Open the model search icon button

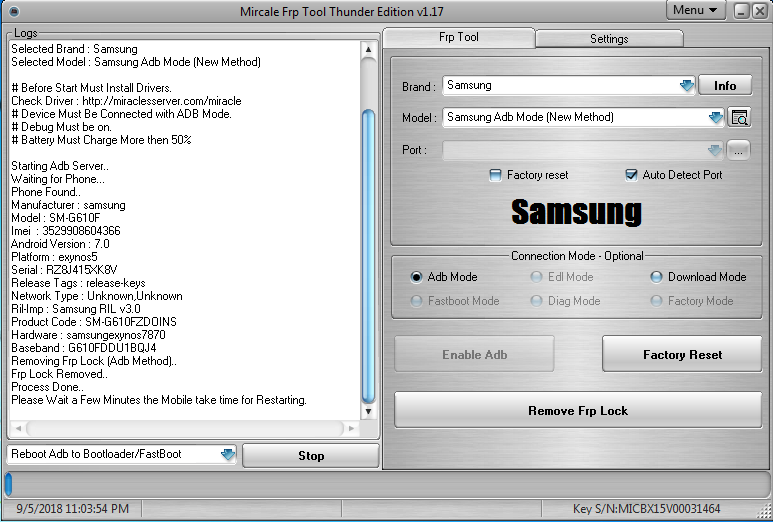click(x=739, y=117)
